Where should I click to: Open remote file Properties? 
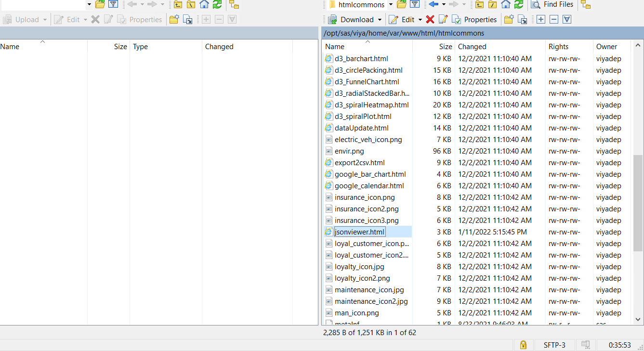click(474, 19)
